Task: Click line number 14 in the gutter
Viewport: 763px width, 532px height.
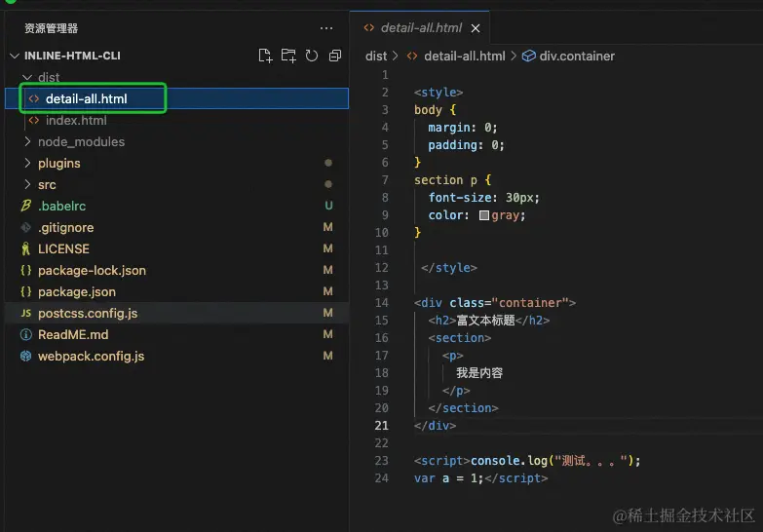Action: (382, 303)
